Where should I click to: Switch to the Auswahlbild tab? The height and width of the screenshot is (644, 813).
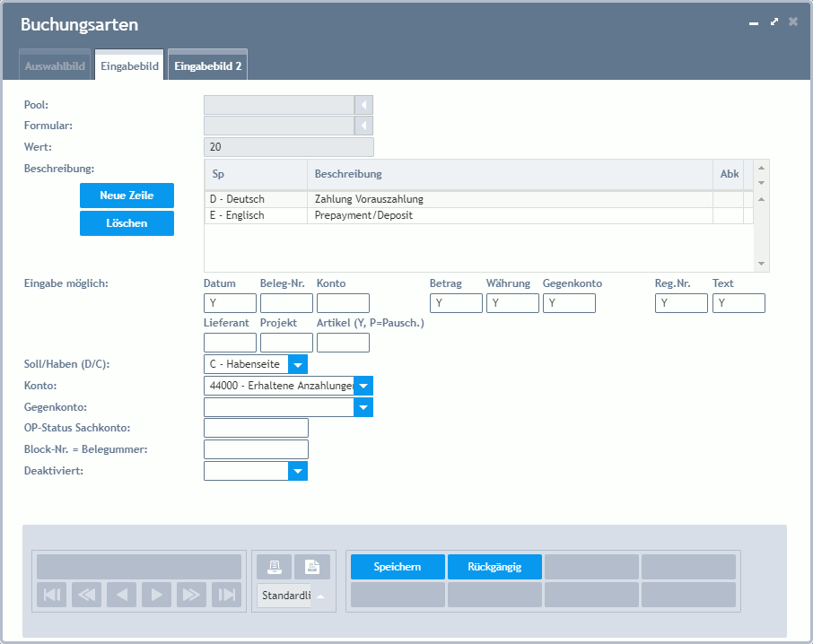click(55, 65)
